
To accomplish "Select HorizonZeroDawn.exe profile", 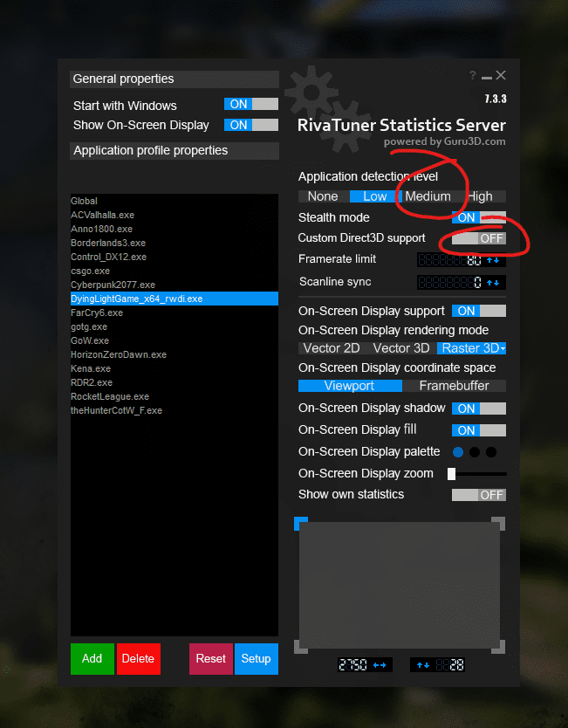I will 175,354.
